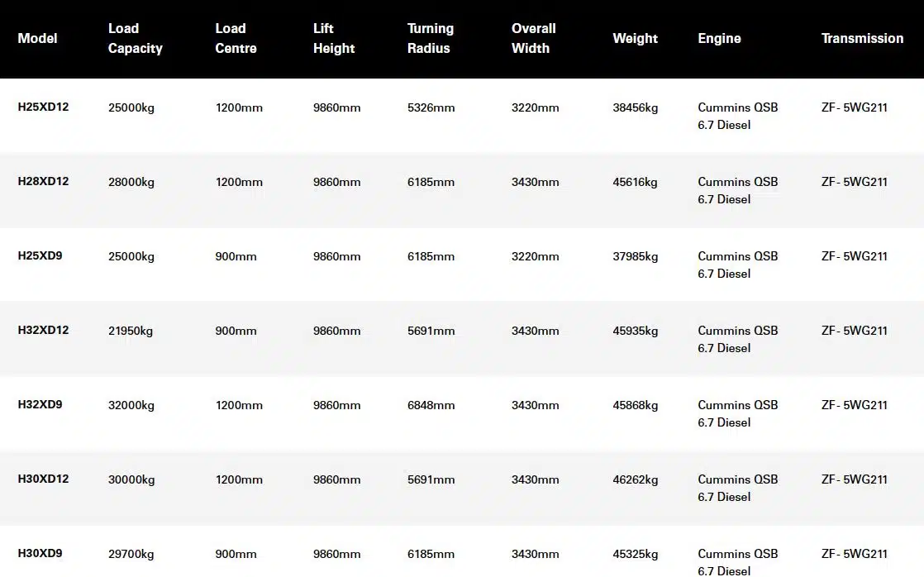The height and width of the screenshot is (577, 924).
Task: Click H25XD12 lift height 9860mm
Action: 336,107
